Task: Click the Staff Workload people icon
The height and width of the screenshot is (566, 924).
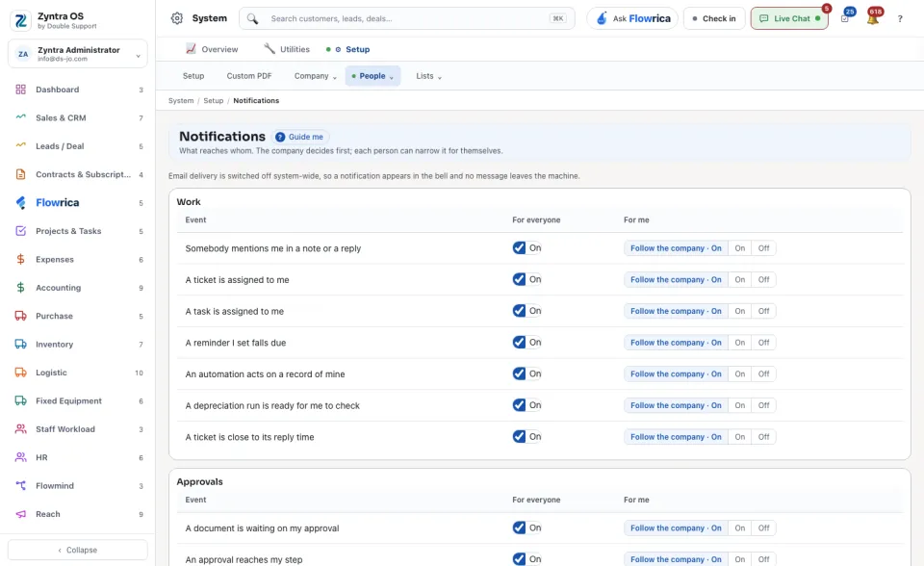Action: click(20, 429)
